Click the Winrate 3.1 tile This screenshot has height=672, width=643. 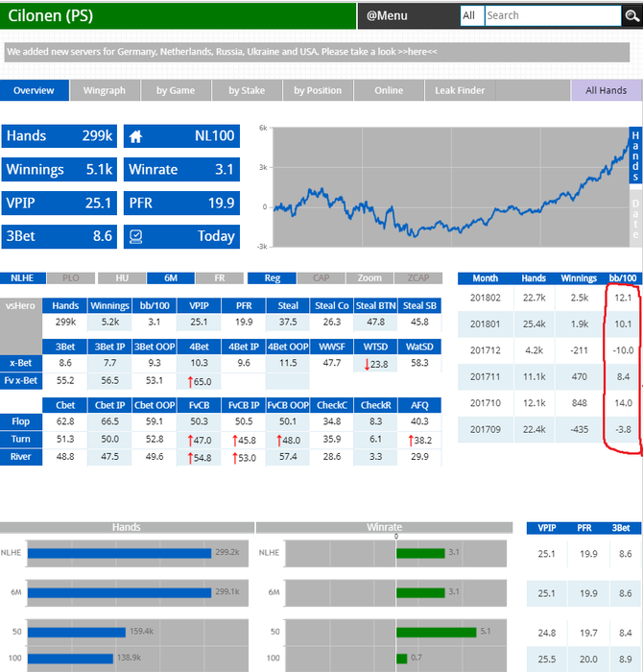pyautogui.click(x=181, y=170)
